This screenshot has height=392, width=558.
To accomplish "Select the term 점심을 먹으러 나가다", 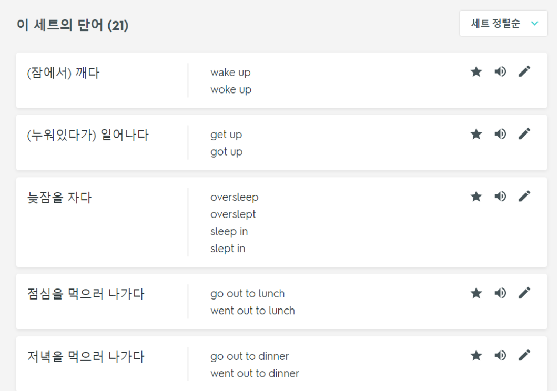I will (x=86, y=294).
